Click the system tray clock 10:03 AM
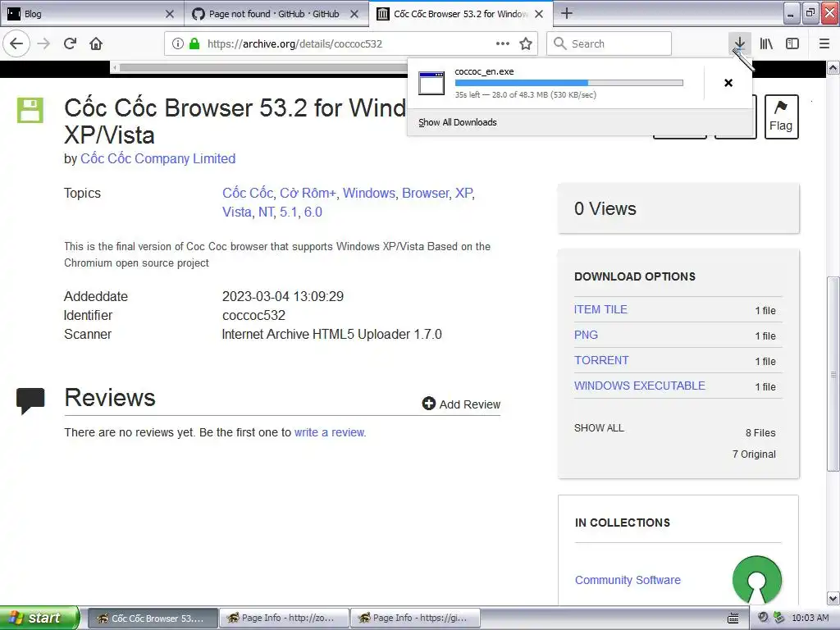The image size is (840, 630). pos(810,618)
